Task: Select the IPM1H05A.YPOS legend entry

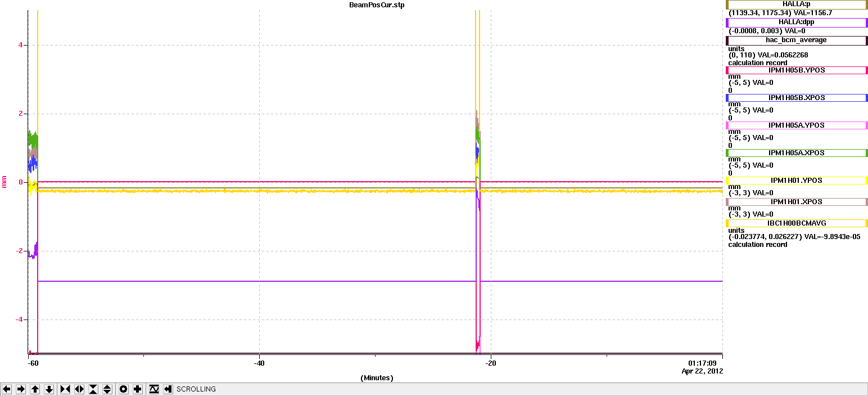Action: (797, 125)
